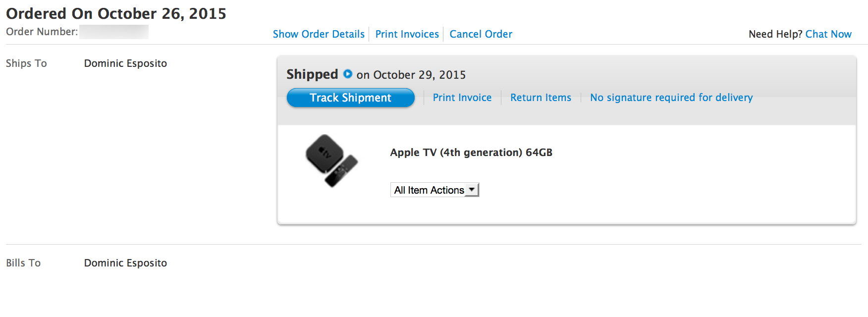This screenshot has width=868, height=317.
Task: Start a support chat with Chat Now
Action: [x=828, y=34]
